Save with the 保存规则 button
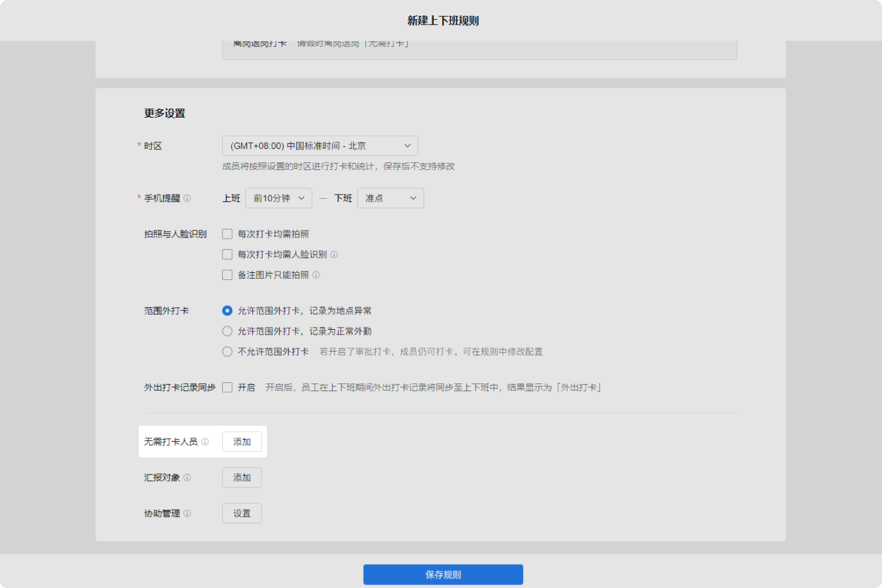Screen dimensions: 882x588 443,574
